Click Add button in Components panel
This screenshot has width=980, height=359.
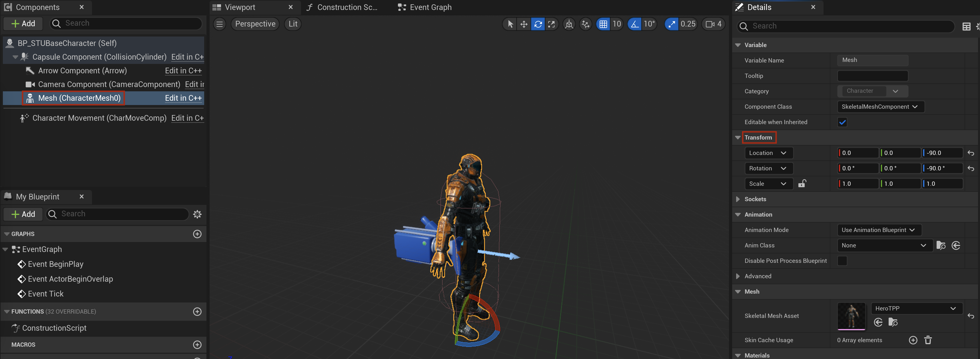click(x=24, y=24)
